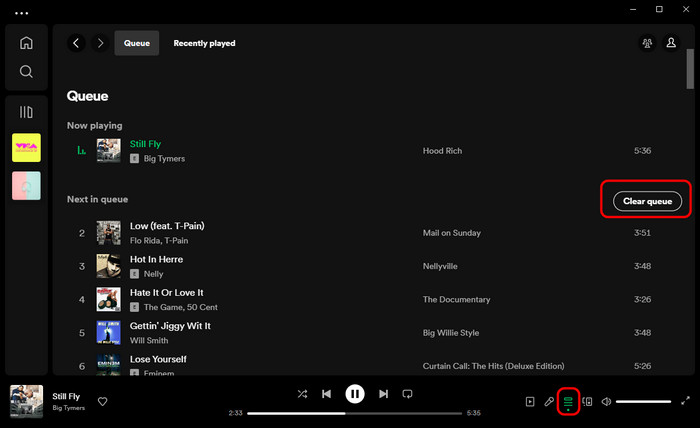Open the Flo Rida, T-Pain artist link
Image resolution: width=700 pixels, height=428 pixels.
pyautogui.click(x=159, y=241)
